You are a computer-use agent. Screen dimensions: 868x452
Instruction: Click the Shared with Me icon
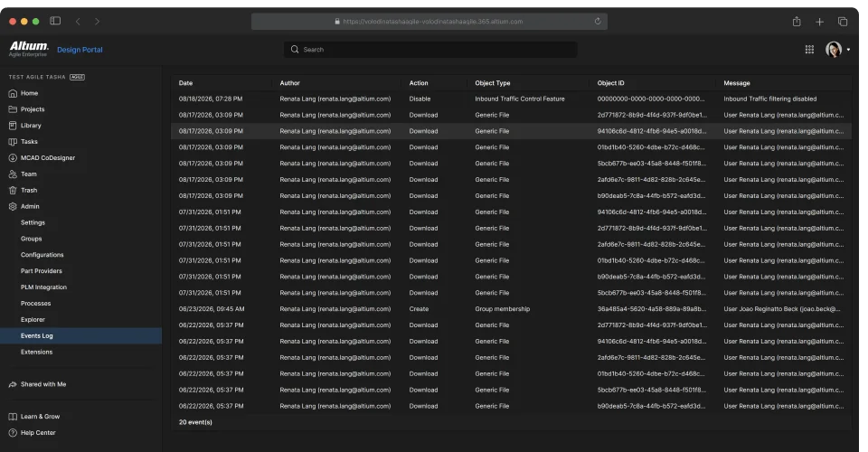coord(13,384)
